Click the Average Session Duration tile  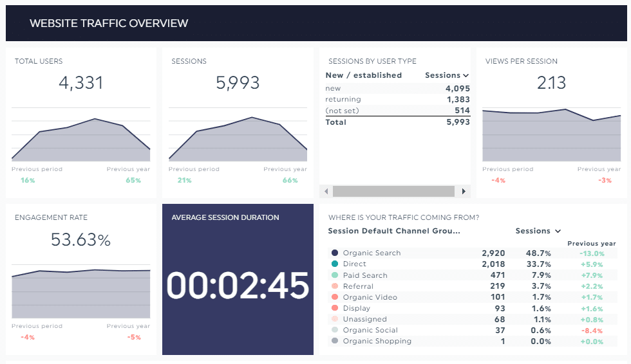click(x=238, y=280)
